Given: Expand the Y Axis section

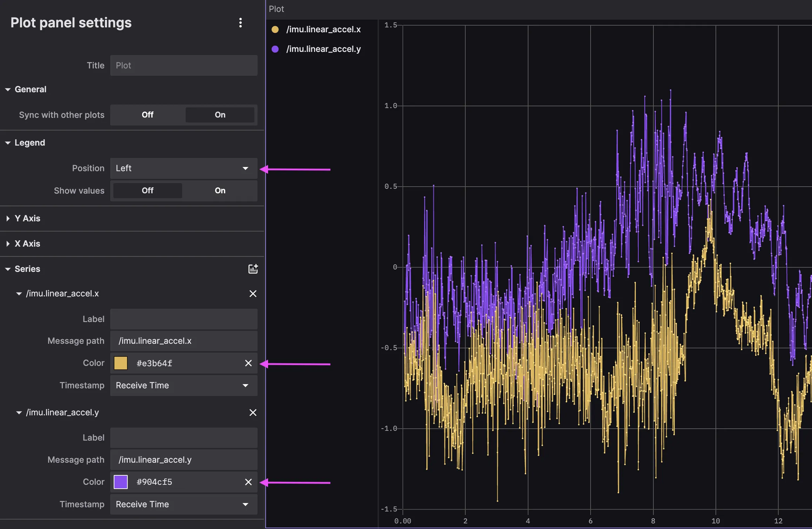Looking at the screenshot, I should click(27, 219).
